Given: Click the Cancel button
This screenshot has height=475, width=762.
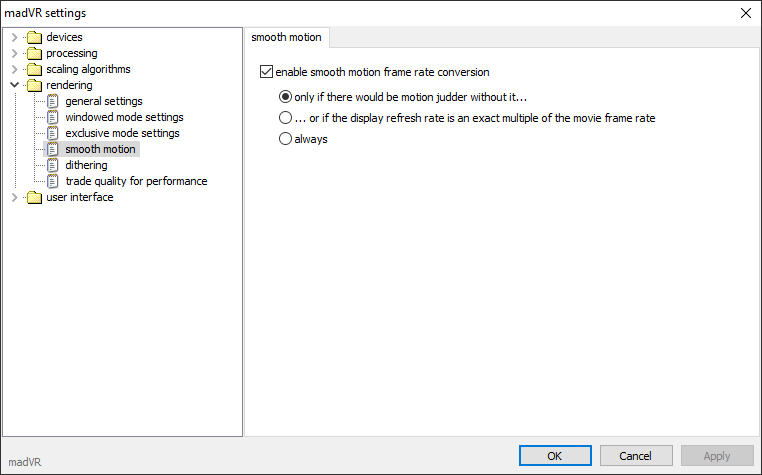Looking at the screenshot, I should pos(636,456).
